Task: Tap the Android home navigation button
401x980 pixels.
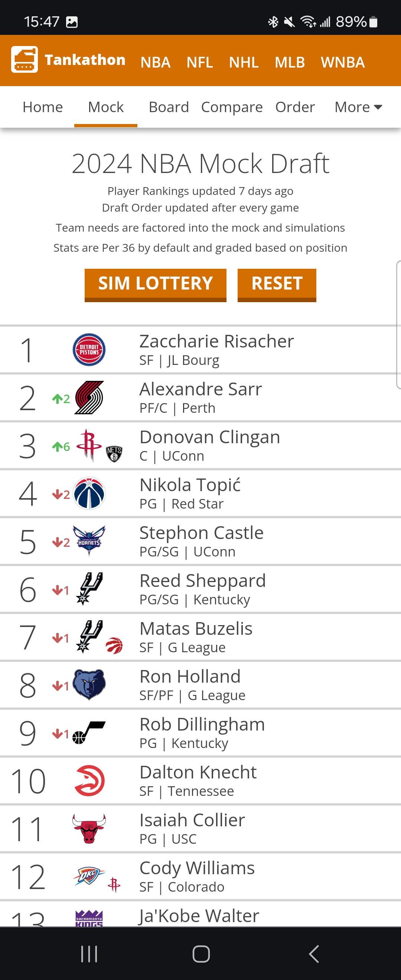Action: [201, 954]
